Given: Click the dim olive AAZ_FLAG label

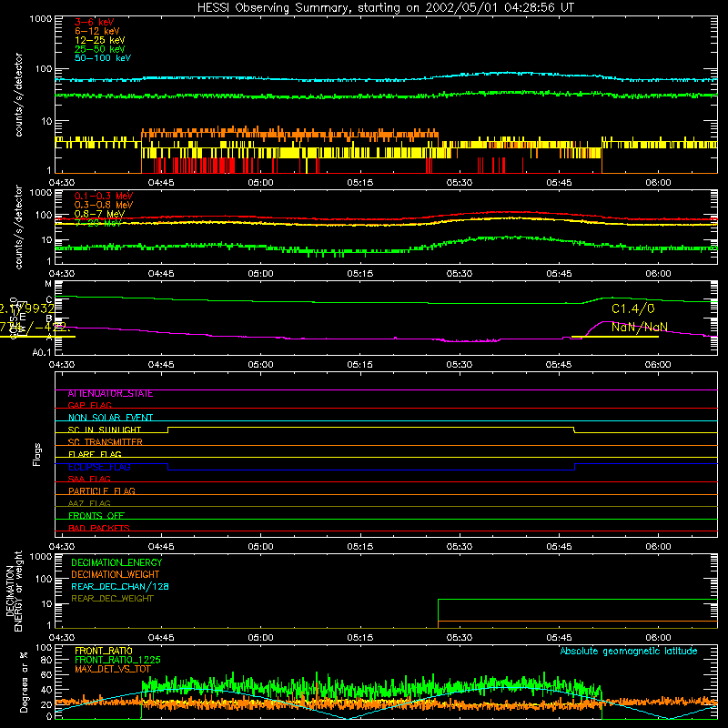Looking at the screenshot, I should [89, 503].
